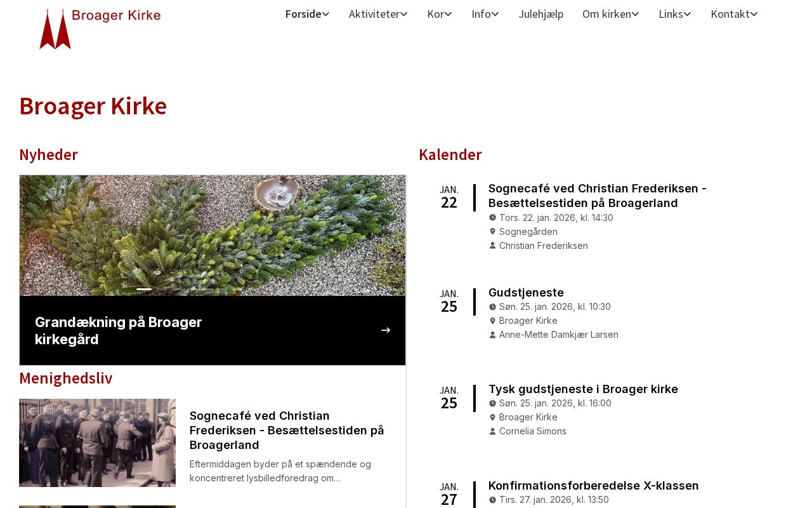
Task: Open the Julehjælp menu item
Action: 541,14
